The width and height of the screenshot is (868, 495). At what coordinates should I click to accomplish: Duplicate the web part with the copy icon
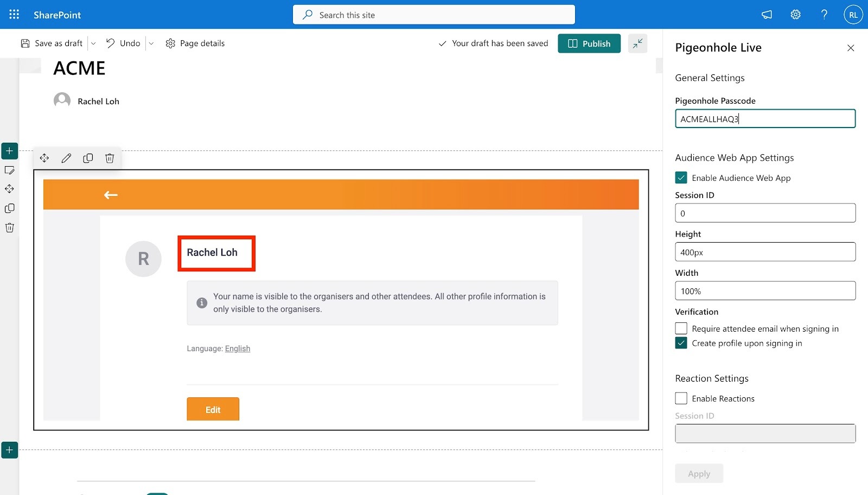point(88,158)
